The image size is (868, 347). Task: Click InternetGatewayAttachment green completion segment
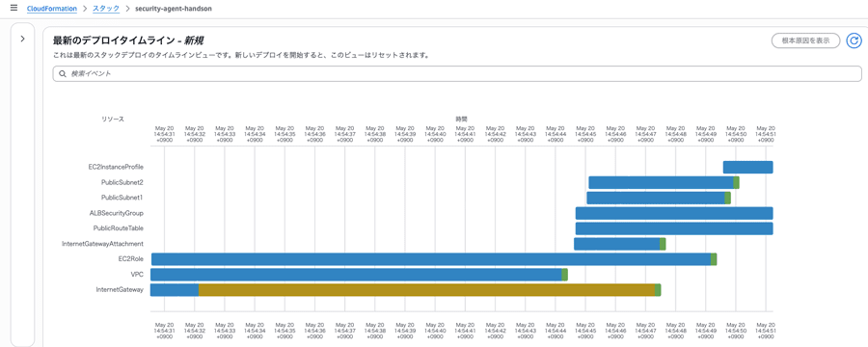(663, 244)
